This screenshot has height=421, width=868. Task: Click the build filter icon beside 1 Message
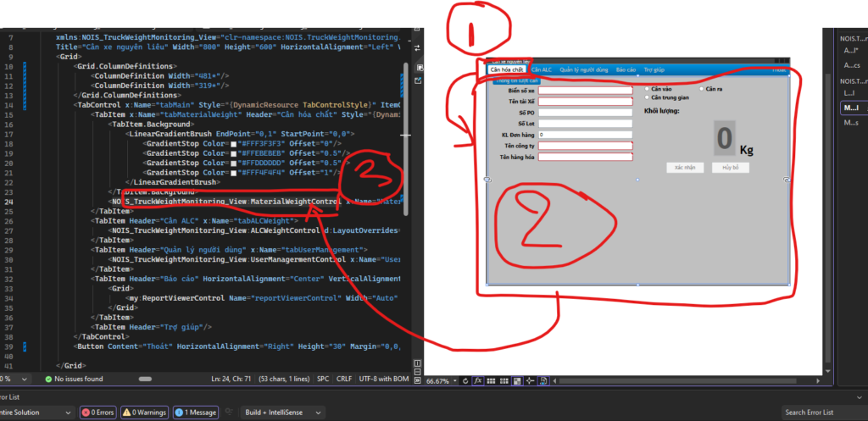[226, 412]
